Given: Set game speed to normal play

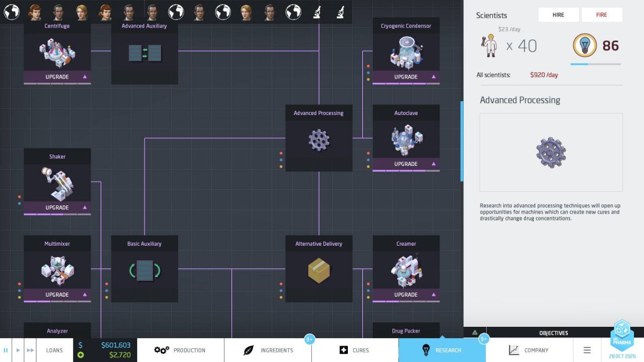Looking at the screenshot, I should pos(18,350).
